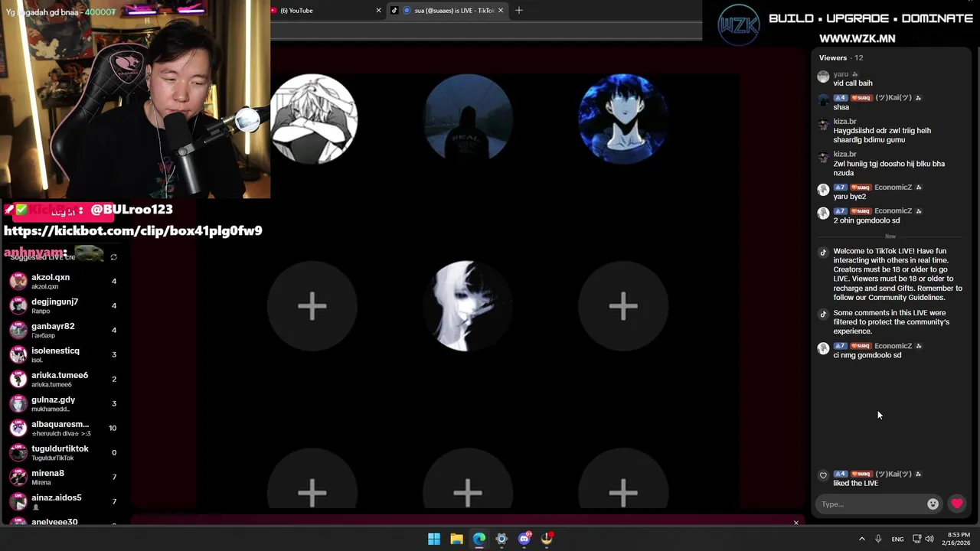Open Microsoft Edge from the taskbar
980x551 pixels.
point(479,539)
